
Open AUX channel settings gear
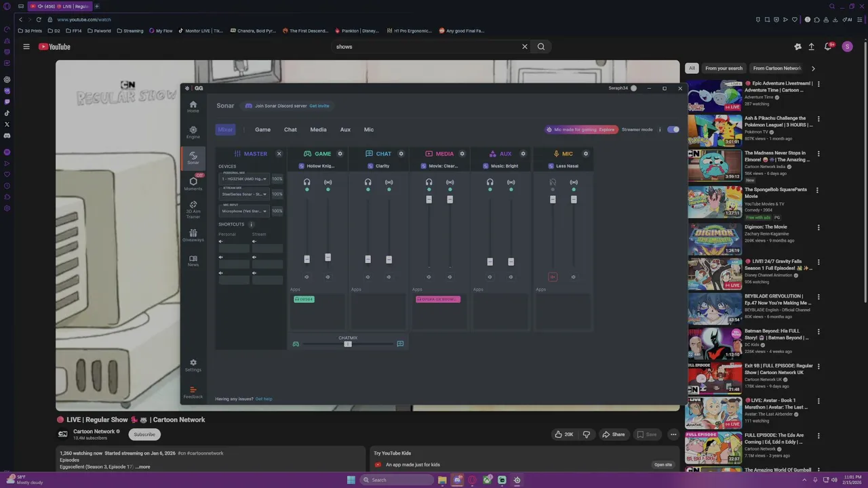(523, 154)
